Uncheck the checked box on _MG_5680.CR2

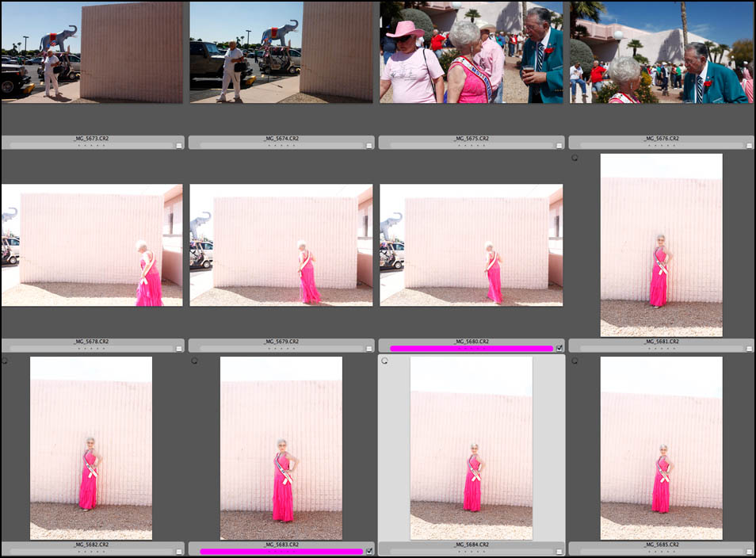point(559,348)
